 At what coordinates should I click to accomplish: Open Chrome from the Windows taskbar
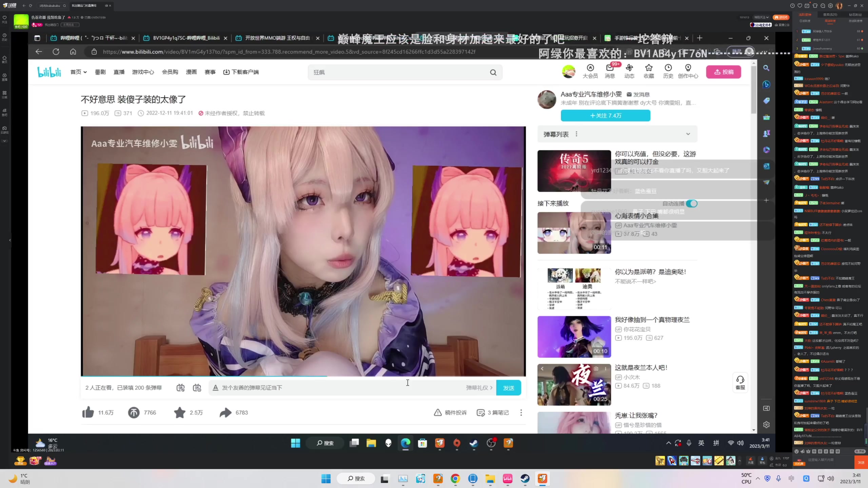(455, 479)
